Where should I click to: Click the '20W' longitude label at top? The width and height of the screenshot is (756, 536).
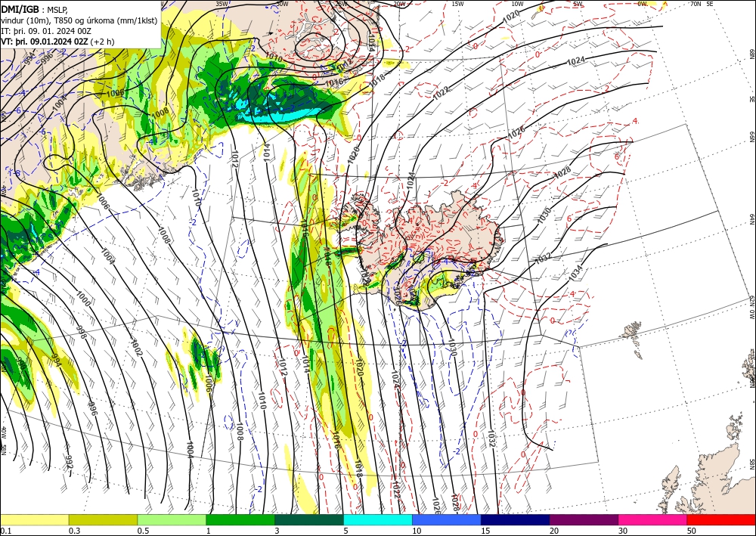click(x=399, y=4)
